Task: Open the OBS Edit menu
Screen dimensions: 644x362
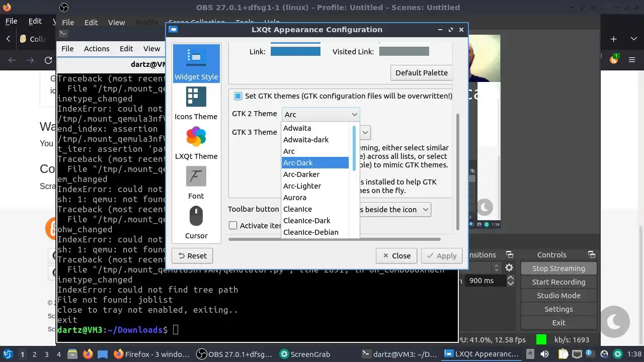Action: click(91, 23)
